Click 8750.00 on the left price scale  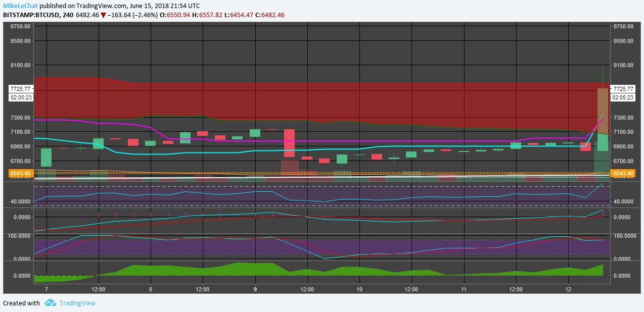[x=20, y=26]
